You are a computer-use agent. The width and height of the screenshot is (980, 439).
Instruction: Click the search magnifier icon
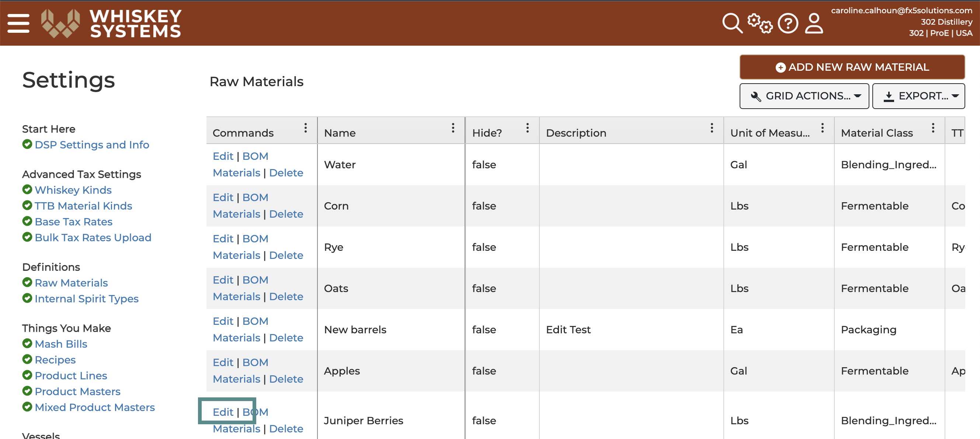732,24
